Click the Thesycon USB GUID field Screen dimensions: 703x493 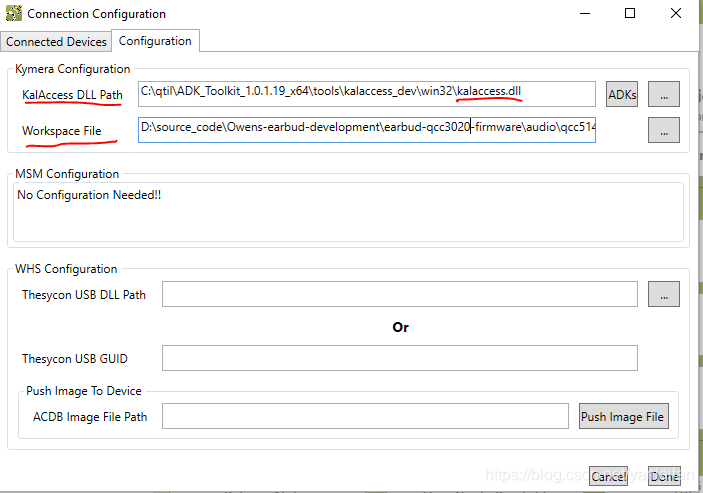(400, 358)
